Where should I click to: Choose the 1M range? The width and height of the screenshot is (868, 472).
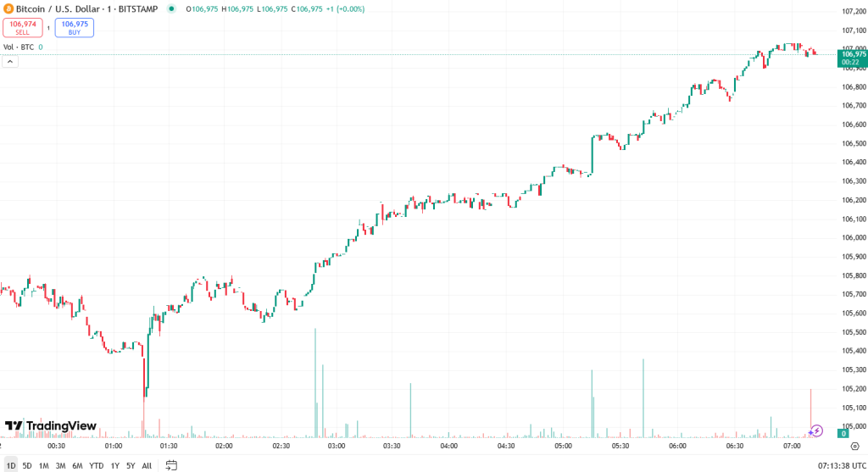click(x=43, y=465)
